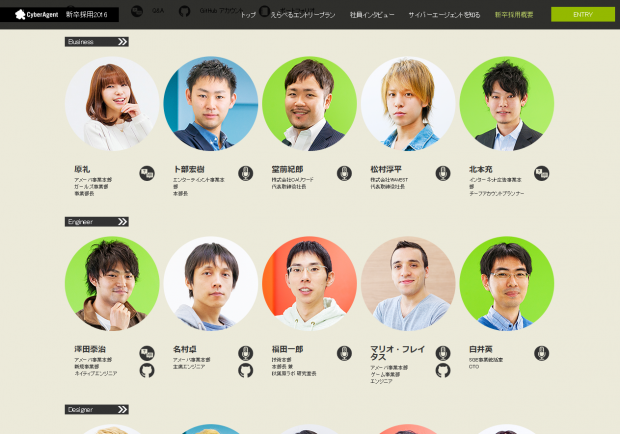This screenshot has width=620, height=434.
Task: Open えらべるエントリープラン menu item
Action: pyautogui.click(x=303, y=15)
